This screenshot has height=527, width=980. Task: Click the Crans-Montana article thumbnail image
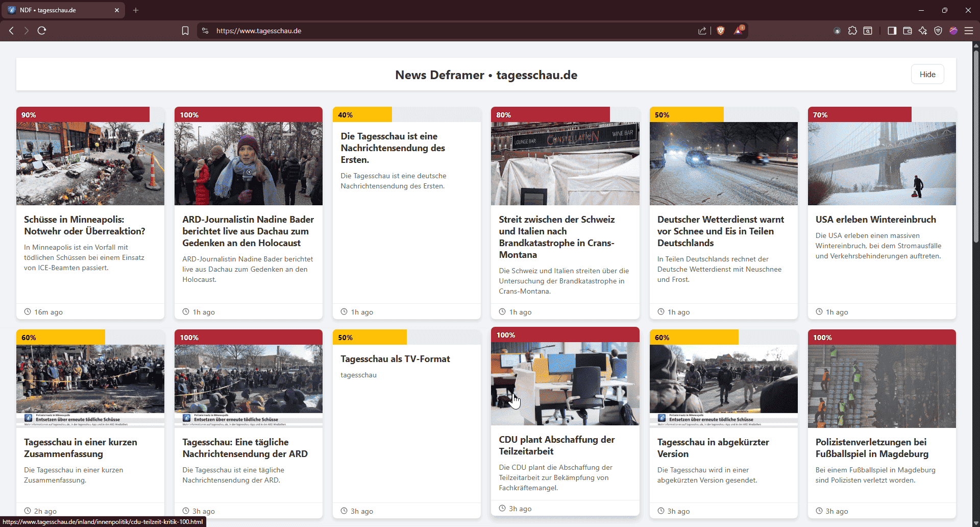coord(565,163)
